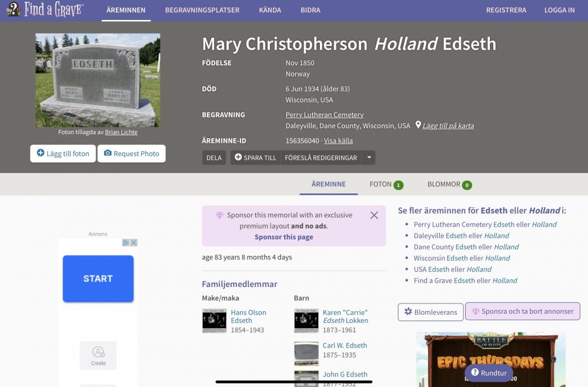Open the Begravningsplatser menu item
This screenshot has width=588, height=387.
click(x=202, y=10)
